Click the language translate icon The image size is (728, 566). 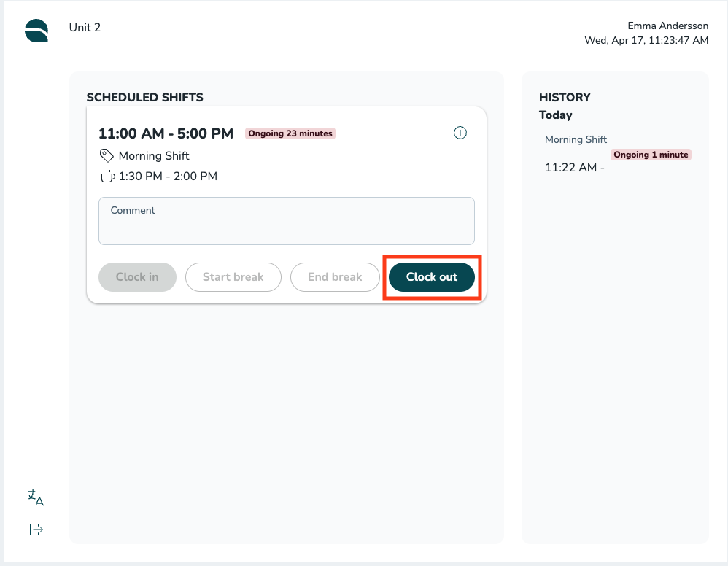[x=35, y=497]
